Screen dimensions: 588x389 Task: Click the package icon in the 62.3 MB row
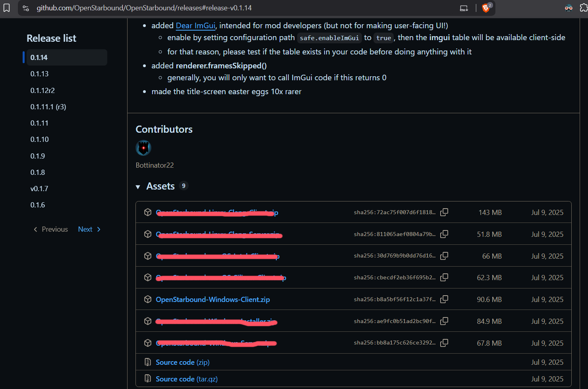[148, 277]
